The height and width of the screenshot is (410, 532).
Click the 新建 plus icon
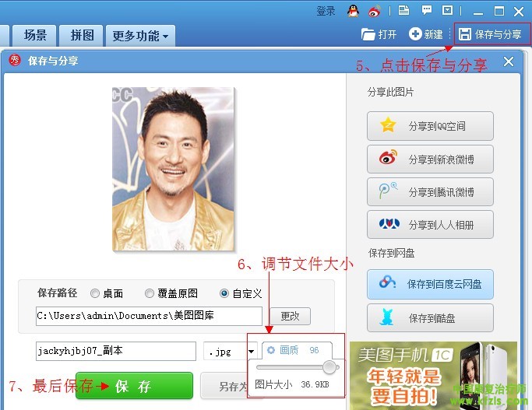click(415, 34)
